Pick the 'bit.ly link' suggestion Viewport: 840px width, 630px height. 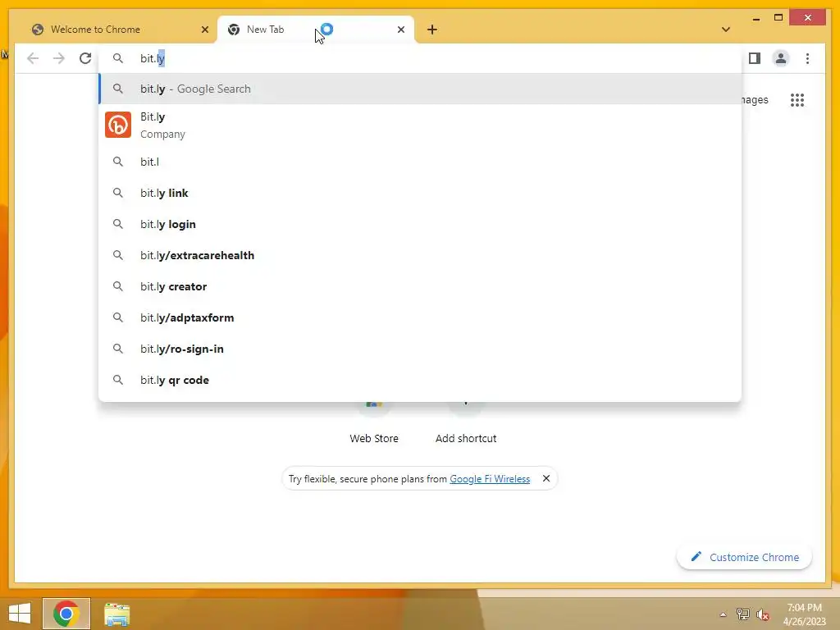420,193
